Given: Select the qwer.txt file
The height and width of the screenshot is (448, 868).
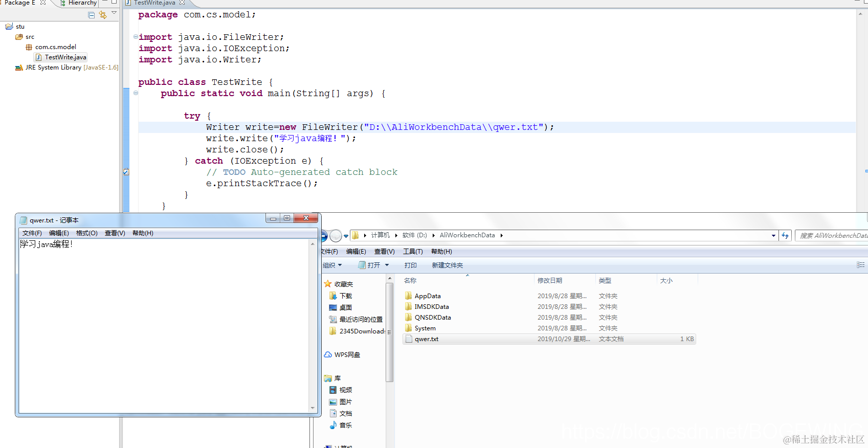Looking at the screenshot, I should click(548, 339).
